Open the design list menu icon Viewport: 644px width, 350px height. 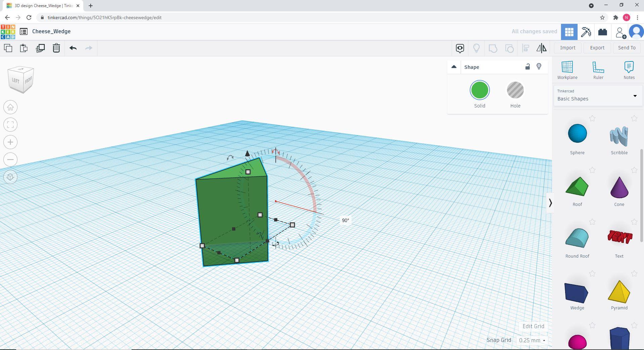pos(24,32)
